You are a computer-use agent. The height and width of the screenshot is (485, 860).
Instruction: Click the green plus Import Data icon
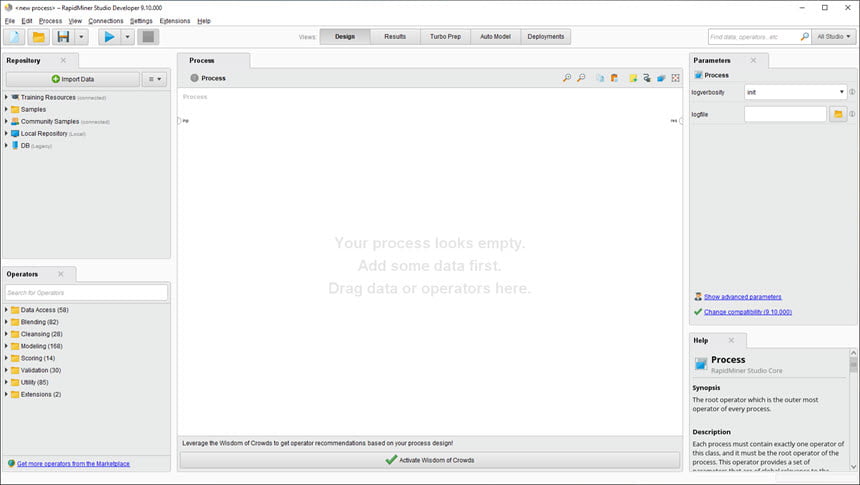point(55,79)
